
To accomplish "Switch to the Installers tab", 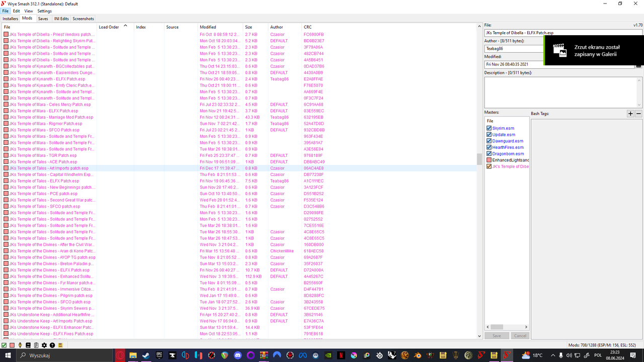I will pos(10,18).
